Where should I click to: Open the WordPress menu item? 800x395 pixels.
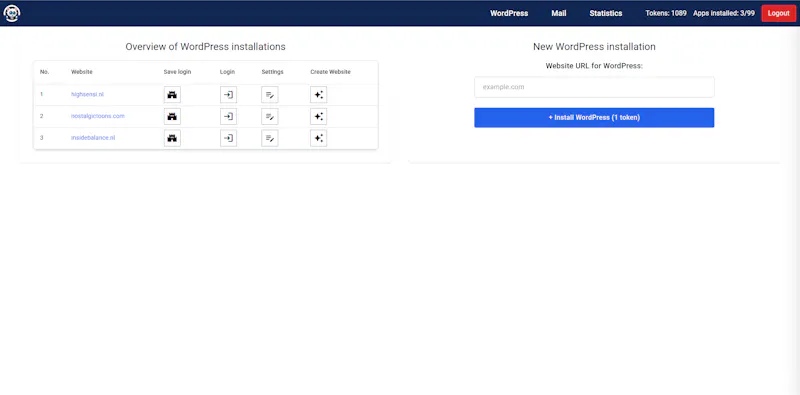509,13
